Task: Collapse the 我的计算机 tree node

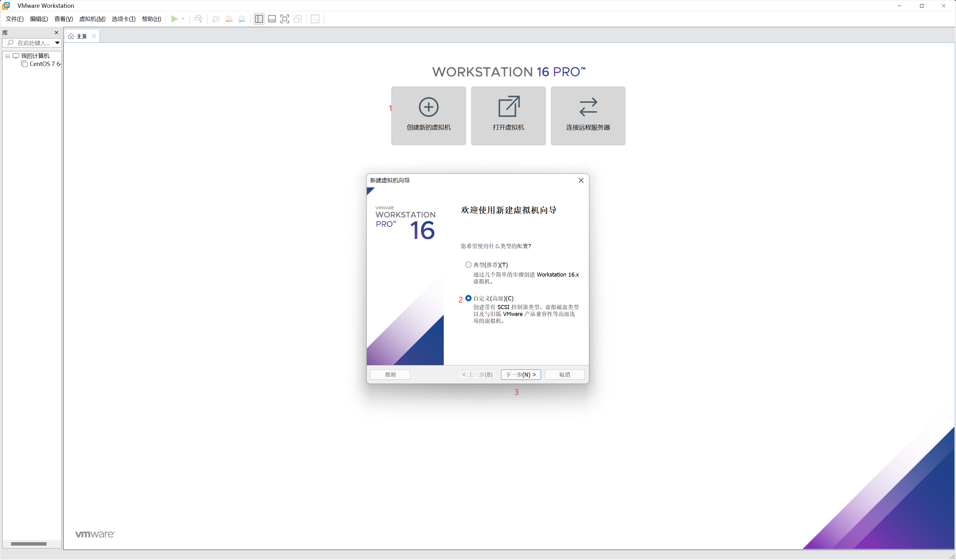Action: click(8, 56)
